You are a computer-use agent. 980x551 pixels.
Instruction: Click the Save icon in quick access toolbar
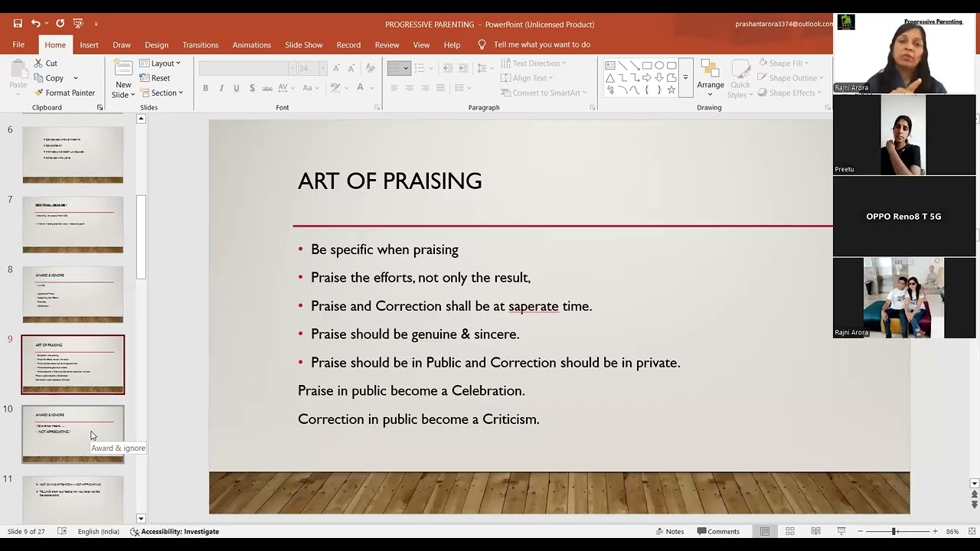tap(18, 24)
